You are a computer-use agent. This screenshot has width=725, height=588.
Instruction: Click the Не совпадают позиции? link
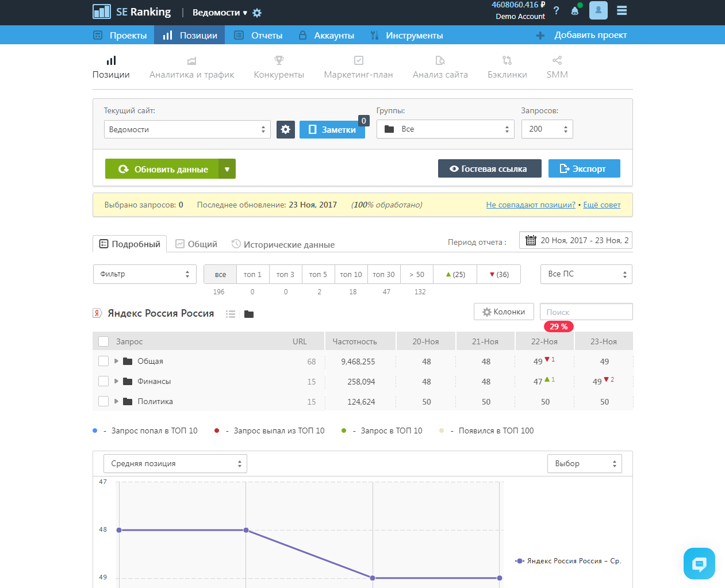pos(530,205)
